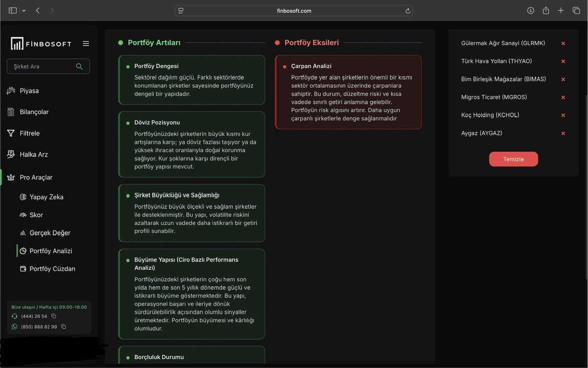
Task: Open the Halka Arz menu item
Action: [34, 154]
